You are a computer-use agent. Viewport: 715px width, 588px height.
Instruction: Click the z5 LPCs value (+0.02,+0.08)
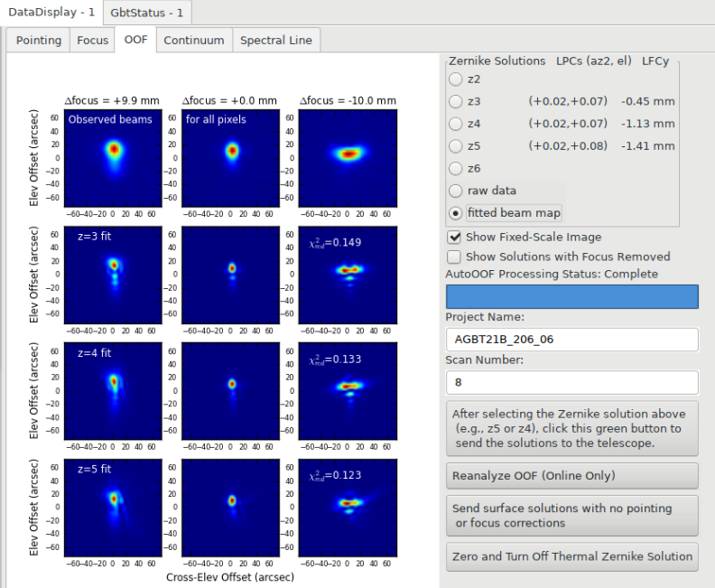point(568,146)
